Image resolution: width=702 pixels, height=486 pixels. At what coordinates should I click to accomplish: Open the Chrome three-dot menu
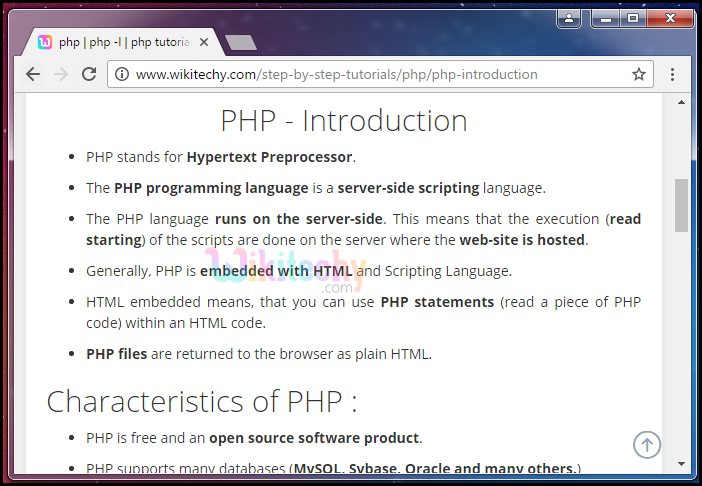pos(672,74)
